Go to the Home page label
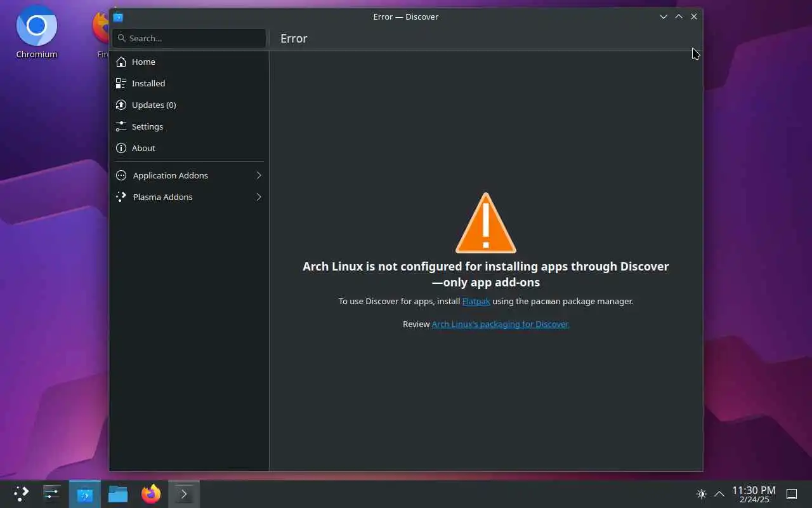Image resolution: width=812 pixels, height=508 pixels. coord(143,62)
